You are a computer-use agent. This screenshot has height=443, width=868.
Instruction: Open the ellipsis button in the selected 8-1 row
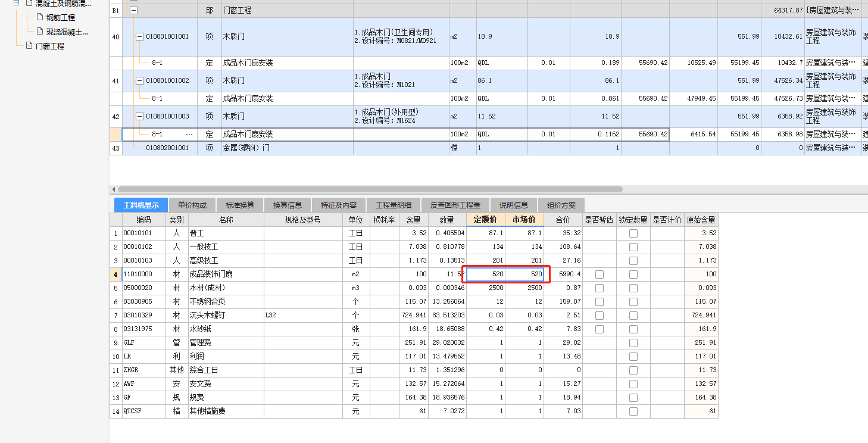[189, 135]
